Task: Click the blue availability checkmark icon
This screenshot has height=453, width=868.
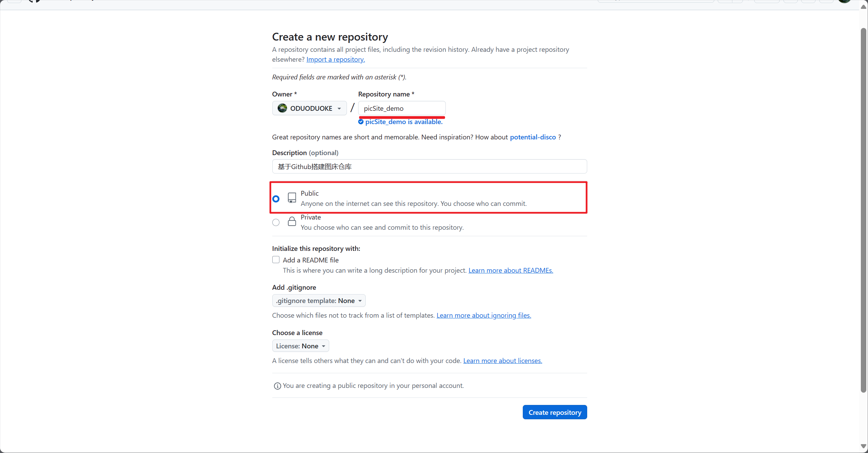Action: click(x=361, y=122)
